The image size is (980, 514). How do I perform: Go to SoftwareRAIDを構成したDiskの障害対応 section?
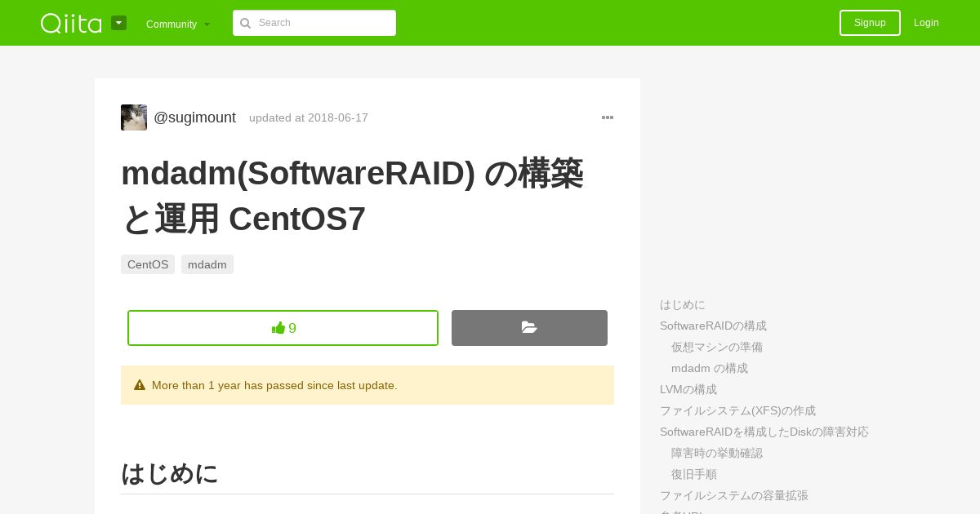point(764,432)
